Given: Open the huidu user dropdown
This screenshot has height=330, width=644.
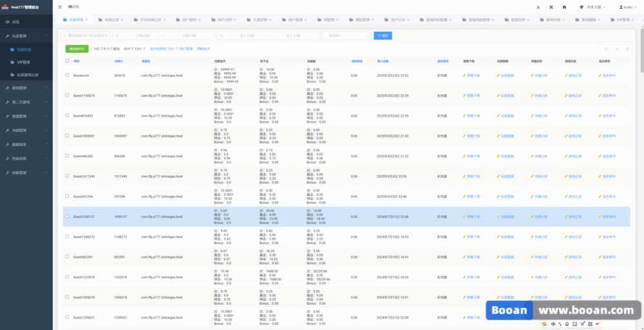Looking at the screenshot, I should tap(628, 6).
